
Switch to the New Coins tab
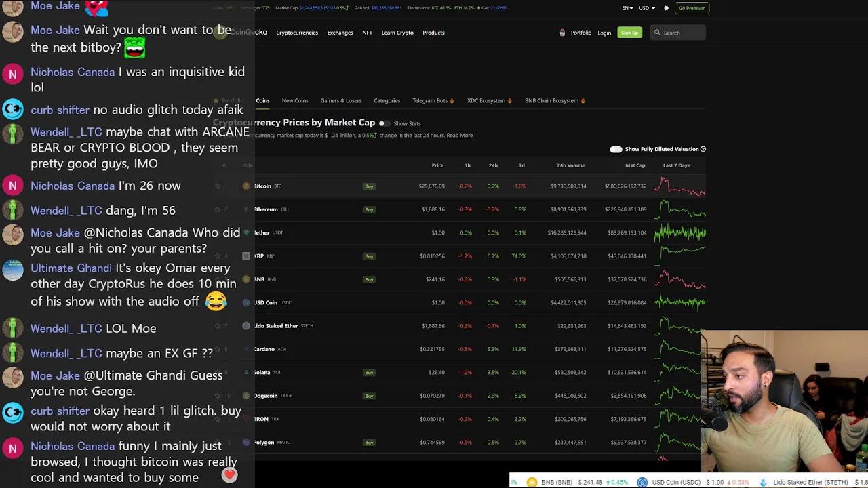pos(295,100)
